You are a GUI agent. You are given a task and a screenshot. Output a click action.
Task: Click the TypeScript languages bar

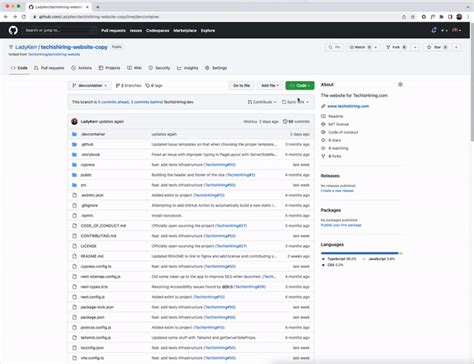pos(359,253)
